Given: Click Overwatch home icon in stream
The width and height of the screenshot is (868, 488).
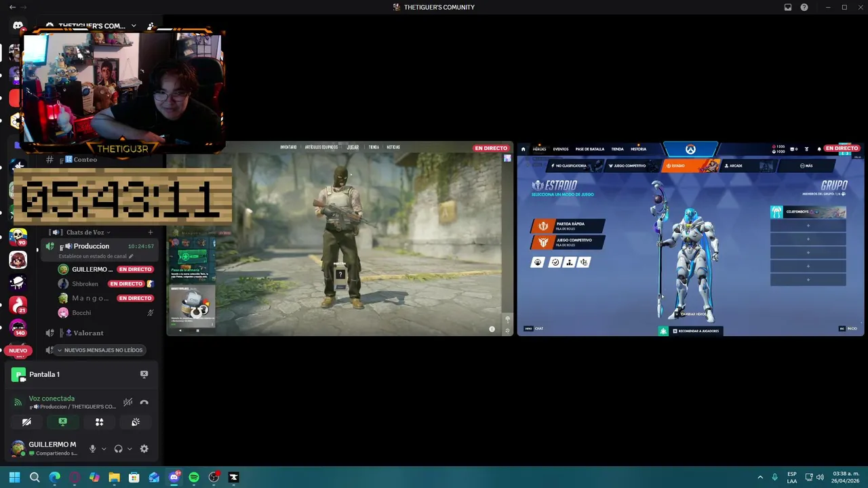Looking at the screenshot, I should coord(524,149).
